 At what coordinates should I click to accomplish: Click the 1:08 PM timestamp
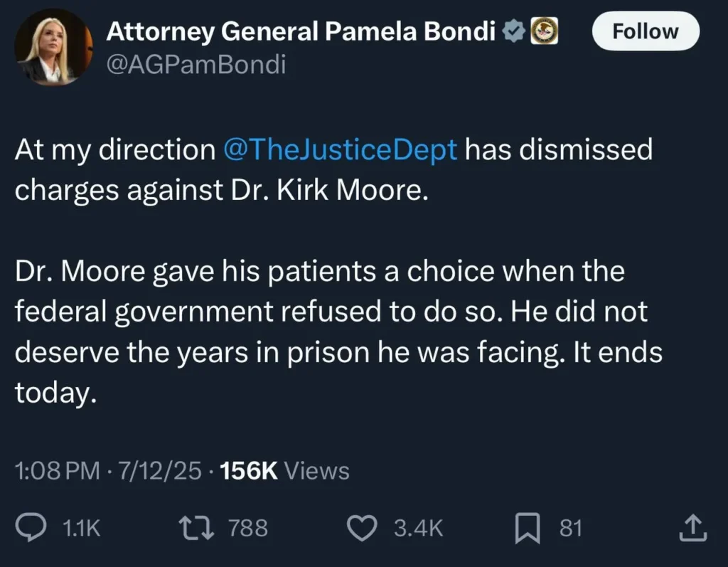click(57, 470)
